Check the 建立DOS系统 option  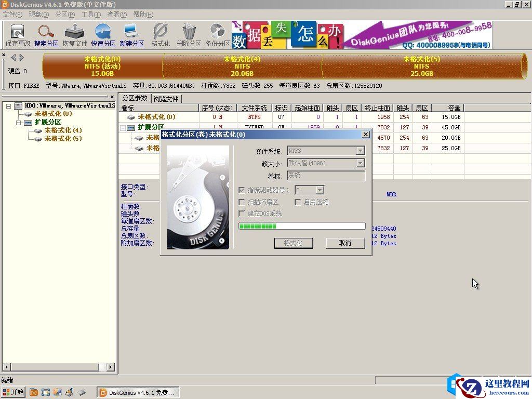(242, 214)
